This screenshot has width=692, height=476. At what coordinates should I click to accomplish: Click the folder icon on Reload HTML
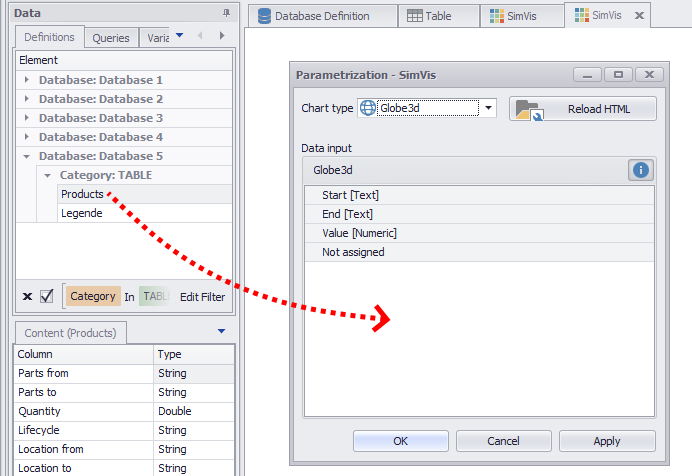click(x=529, y=109)
